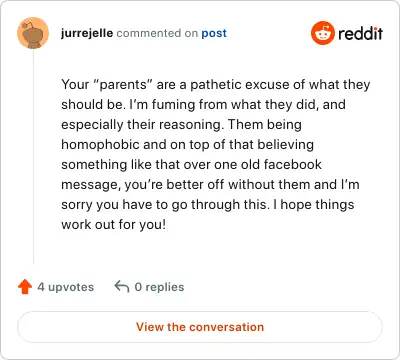Open jurrejelle's Snoo avatar picture
The width and height of the screenshot is (400, 360).
(x=33, y=33)
